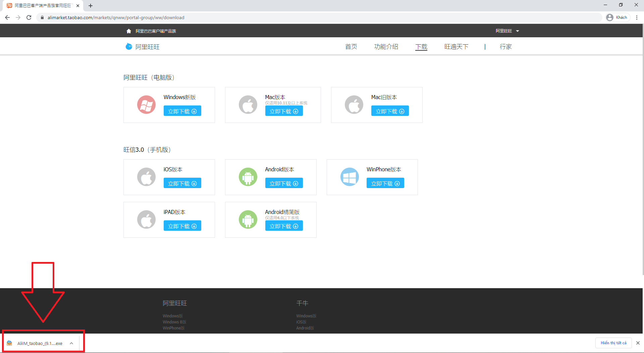The width and height of the screenshot is (644, 353).
Task: Open the 旺遍天下 nav tab
Action: point(456,47)
